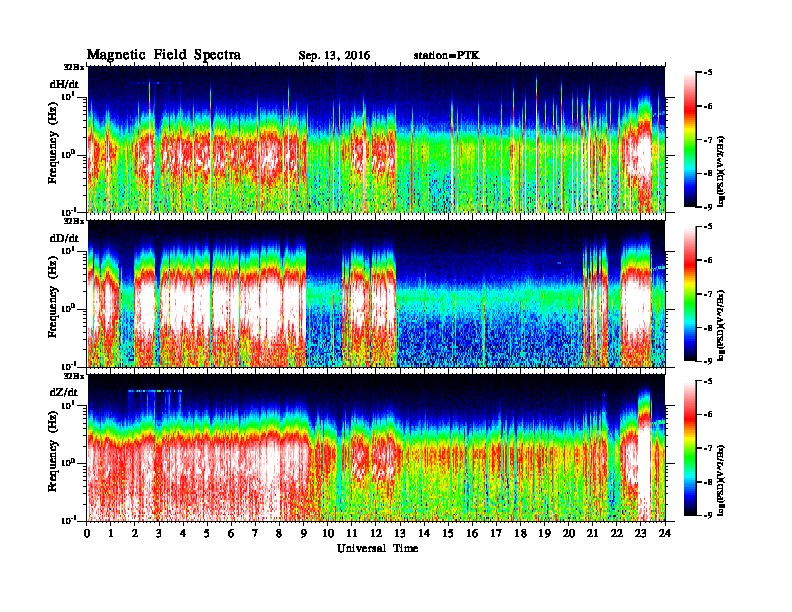Click hour 17 on the Universal Time axis
792x612 pixels.
click(x=496, y=534)
